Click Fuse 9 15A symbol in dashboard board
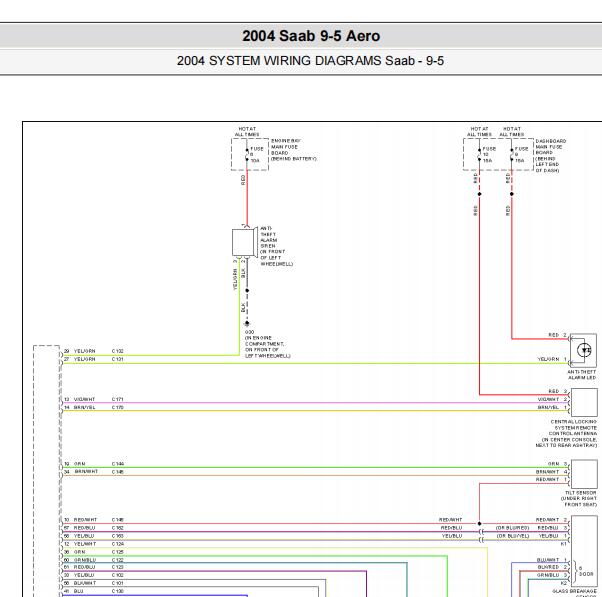Image resolution: width=602 pixels, height=597 pixels. click(511, 154)
